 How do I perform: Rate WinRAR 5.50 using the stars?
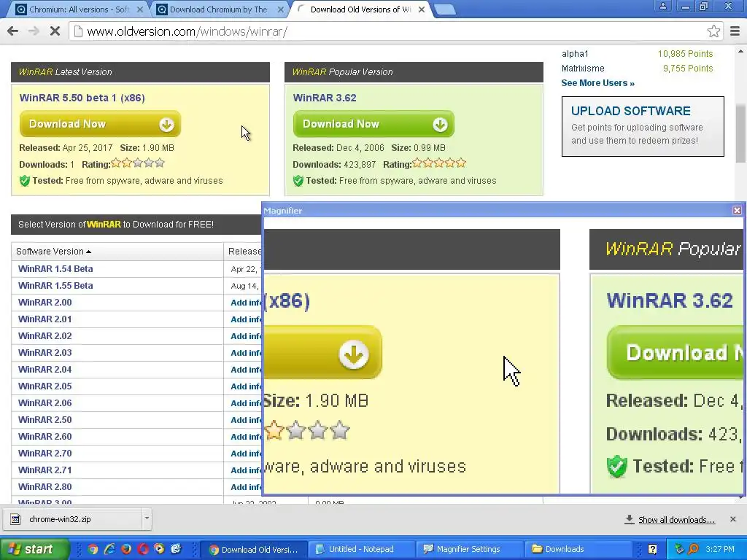click(138, 163)
